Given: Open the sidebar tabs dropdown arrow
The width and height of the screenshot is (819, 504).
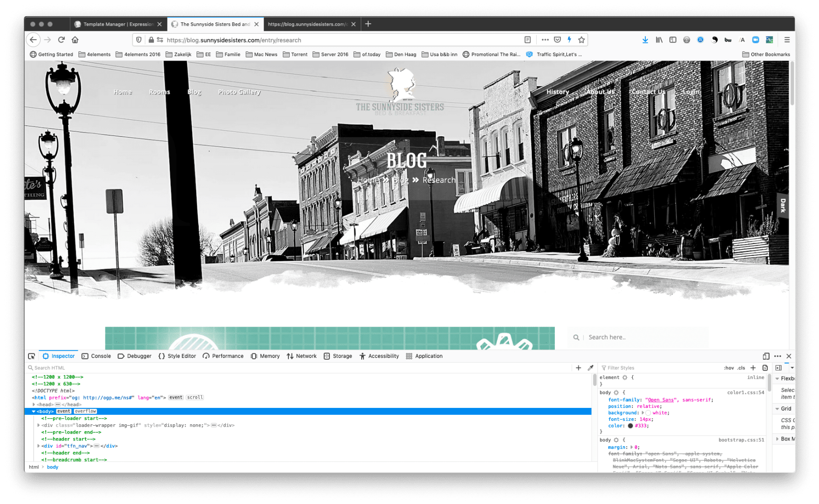Looking at the screenshot, I should tap(792, 368).
